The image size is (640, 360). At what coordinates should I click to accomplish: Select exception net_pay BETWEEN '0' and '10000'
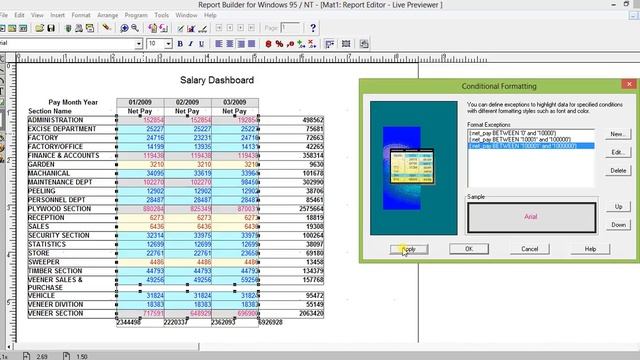pyautogui.click(x=531, y=133)
